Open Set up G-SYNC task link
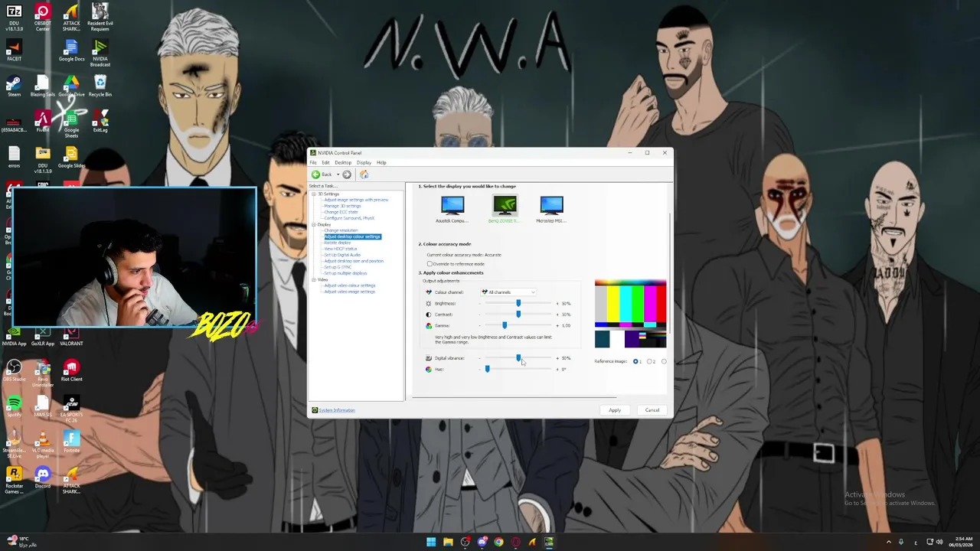The height and width of the screenshot is (551, 980). 338,267
